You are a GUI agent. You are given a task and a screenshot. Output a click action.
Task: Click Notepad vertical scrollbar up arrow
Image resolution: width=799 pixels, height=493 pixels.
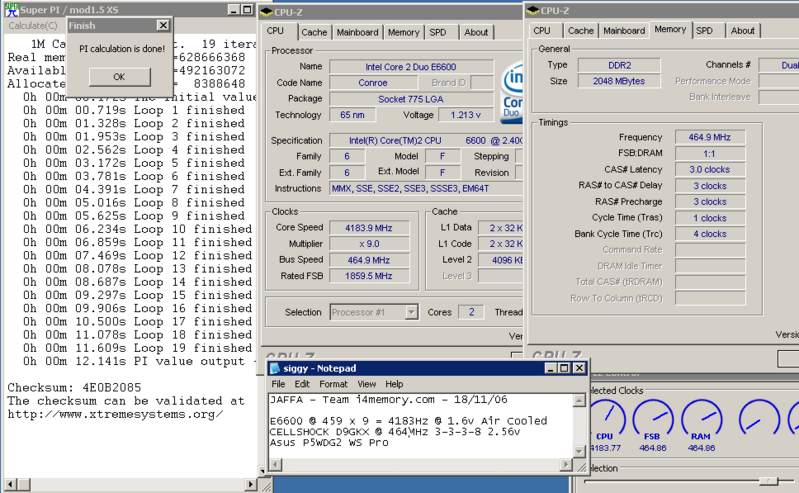(x=579, y=401)
